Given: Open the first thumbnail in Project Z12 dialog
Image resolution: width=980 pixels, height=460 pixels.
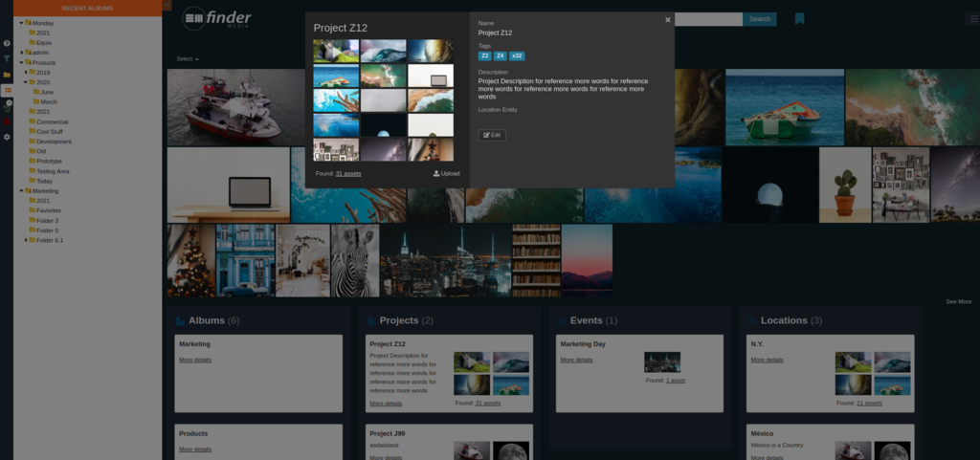Looking at the screenshot, I should 336,52.
